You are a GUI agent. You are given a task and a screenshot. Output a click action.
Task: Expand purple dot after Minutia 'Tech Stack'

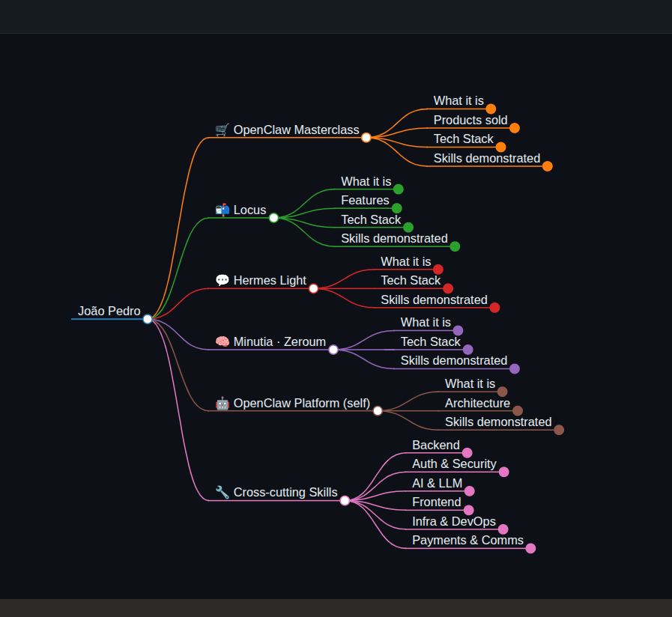(468, 350)
